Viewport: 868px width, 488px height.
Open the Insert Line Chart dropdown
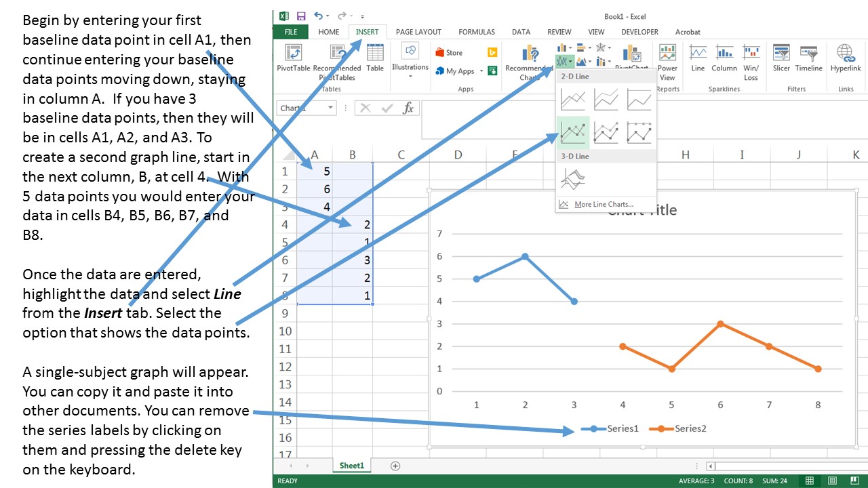tap(565, 62)
